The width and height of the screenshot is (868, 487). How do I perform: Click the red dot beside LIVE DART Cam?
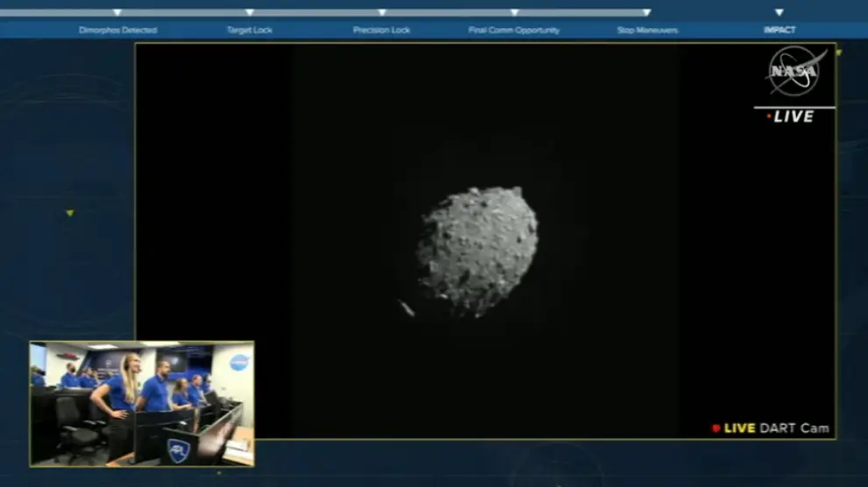coord(716,428)
